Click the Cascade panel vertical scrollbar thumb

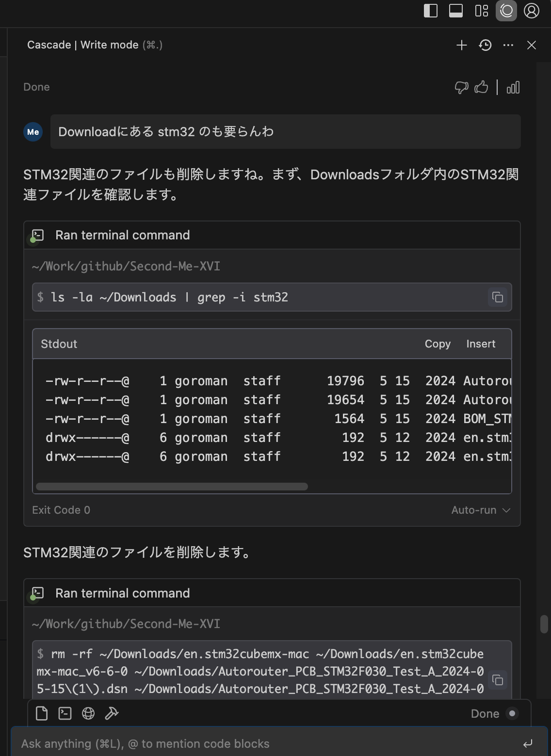(x=544, y=624)
